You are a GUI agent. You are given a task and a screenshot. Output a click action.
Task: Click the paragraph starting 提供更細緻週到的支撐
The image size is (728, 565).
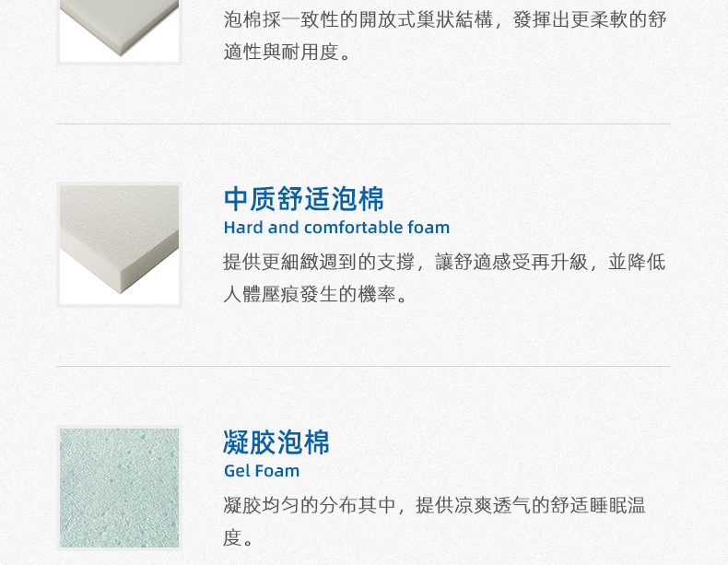[x=444, y=278]
